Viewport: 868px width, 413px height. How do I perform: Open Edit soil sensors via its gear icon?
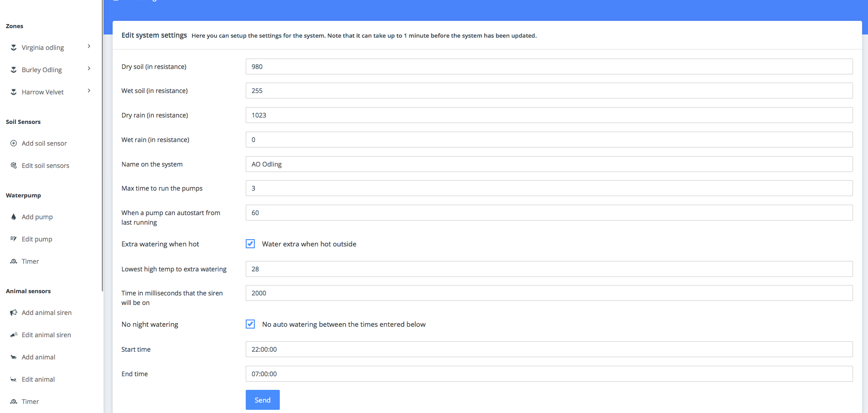pos(14,165)
